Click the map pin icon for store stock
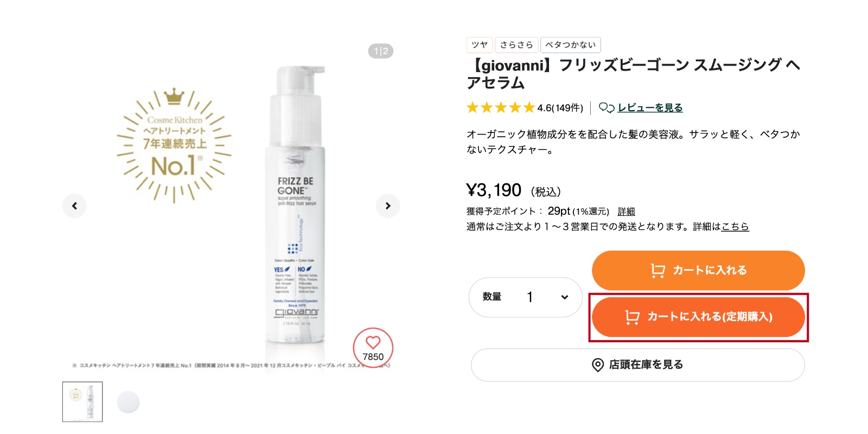Image resolution: width=868 pixels, height=434 pixels. pyautogui.click(x=597, y=365)
